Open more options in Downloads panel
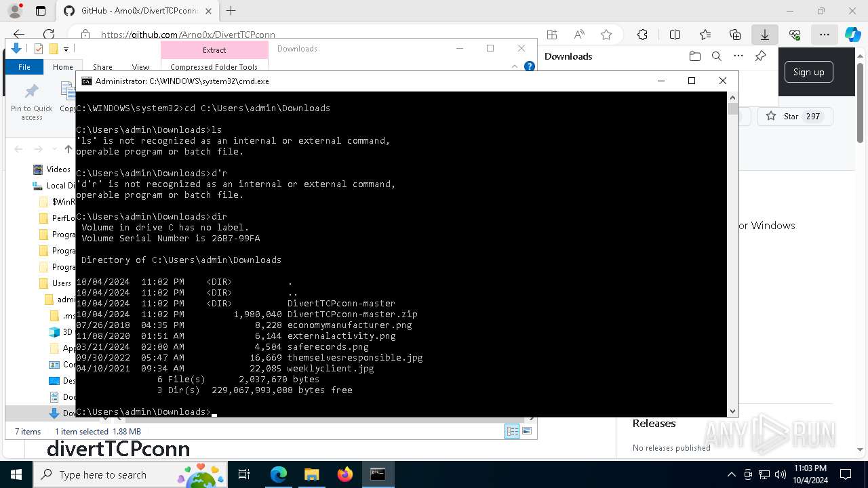 (738, 56)
